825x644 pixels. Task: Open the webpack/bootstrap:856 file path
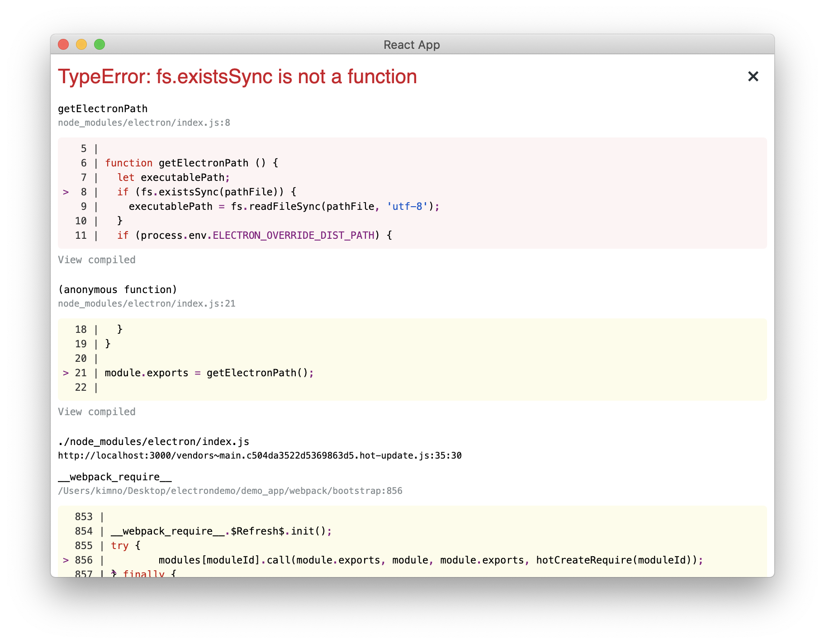230,491
